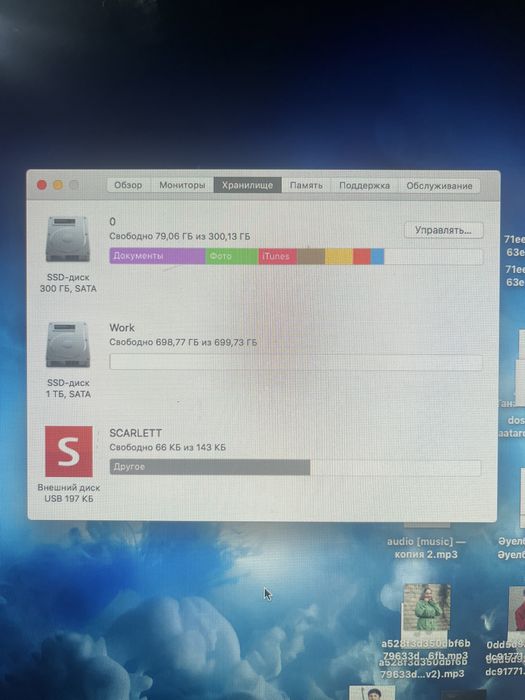525x700 pixels.
Task: Click the Управлять… button
Action: point(443,230)
